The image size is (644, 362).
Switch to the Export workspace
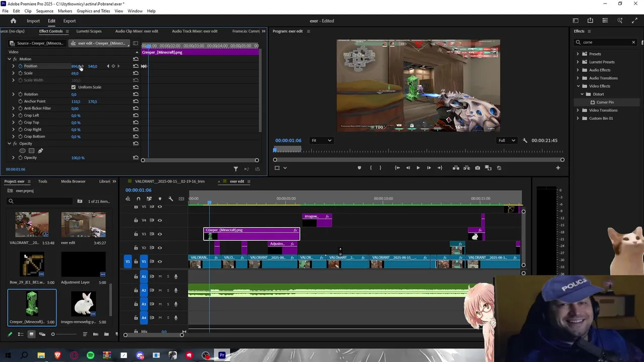[69, 21]
